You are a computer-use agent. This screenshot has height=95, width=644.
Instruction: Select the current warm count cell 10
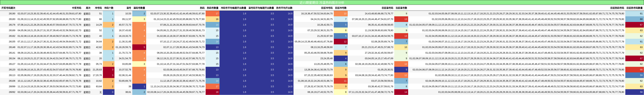point(401,47)
